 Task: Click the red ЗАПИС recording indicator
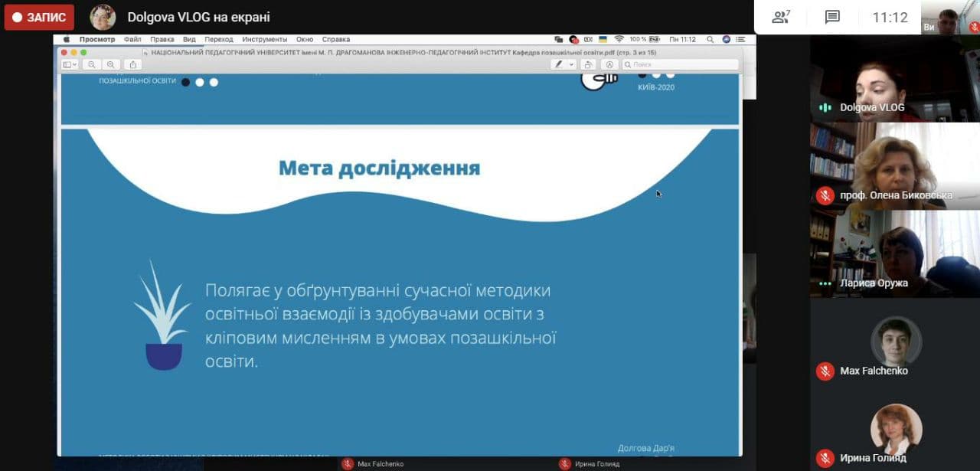[x=39, y=17]
